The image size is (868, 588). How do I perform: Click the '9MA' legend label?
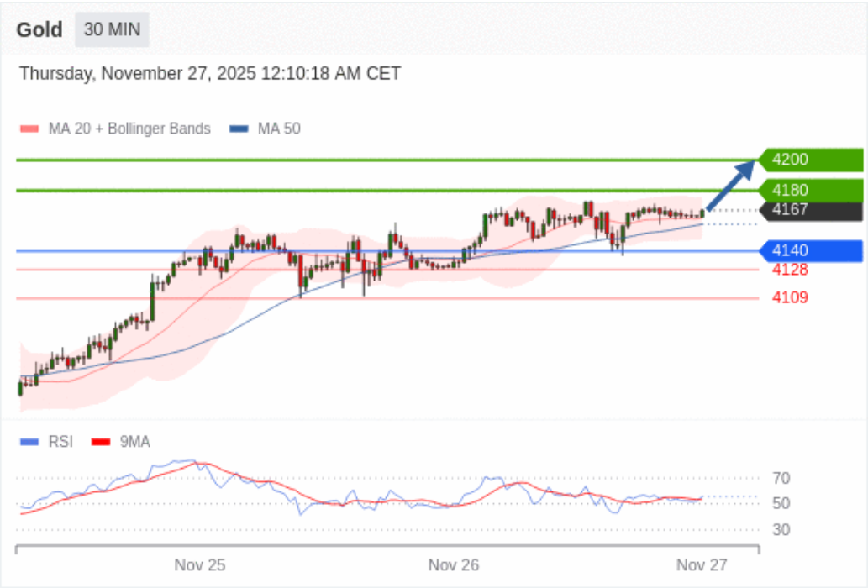tap(135, 442)
